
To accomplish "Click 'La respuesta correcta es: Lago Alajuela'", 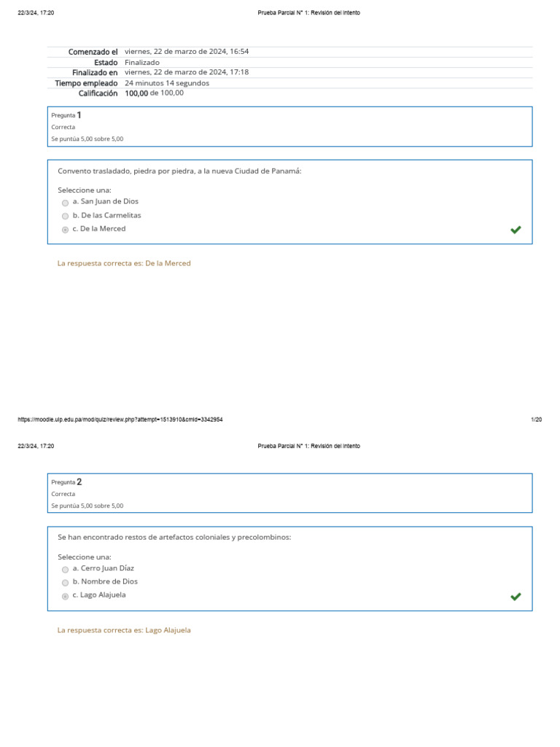I will [x=124, y=630].
